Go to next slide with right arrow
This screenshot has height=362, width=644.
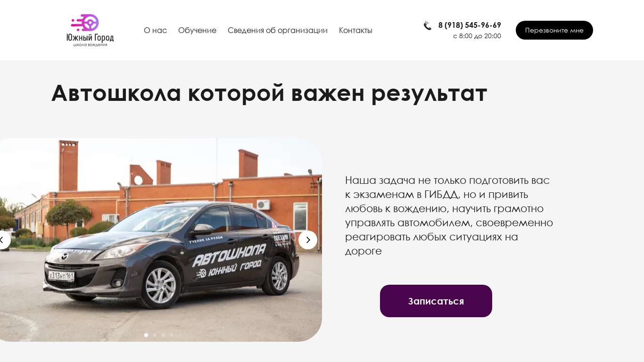pyautogui.click(x=308, y=240)
